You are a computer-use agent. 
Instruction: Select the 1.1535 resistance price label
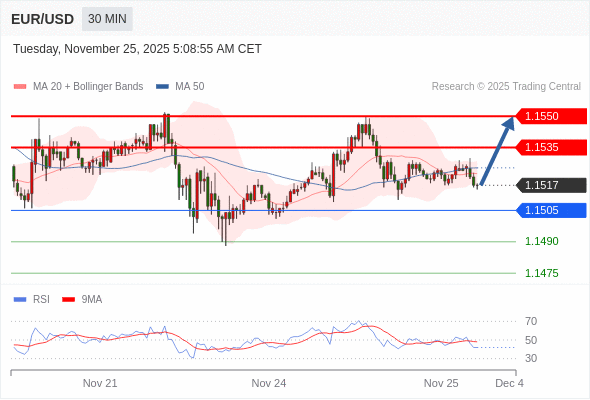click(551, 147)
